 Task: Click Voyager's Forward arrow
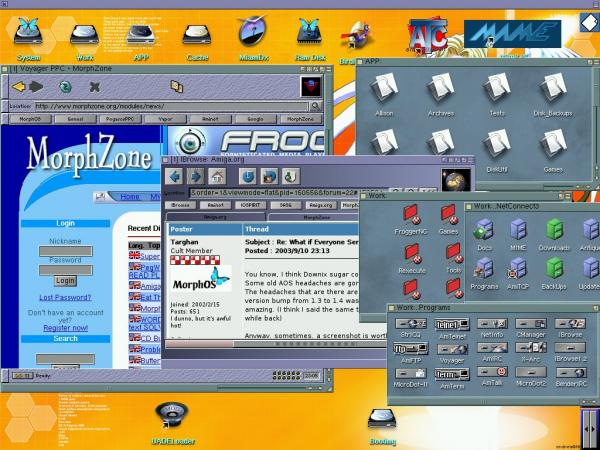[36, 86]
